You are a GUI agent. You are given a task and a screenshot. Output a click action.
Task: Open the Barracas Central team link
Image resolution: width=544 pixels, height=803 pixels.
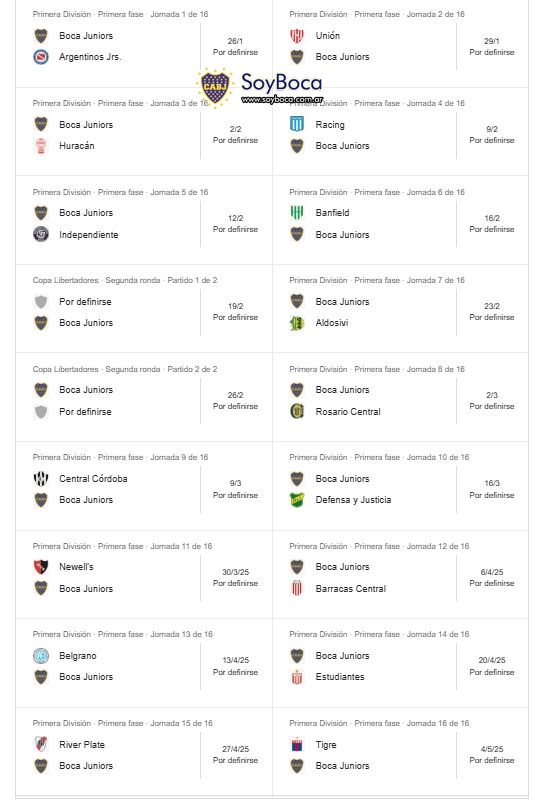tap(351, 589)
